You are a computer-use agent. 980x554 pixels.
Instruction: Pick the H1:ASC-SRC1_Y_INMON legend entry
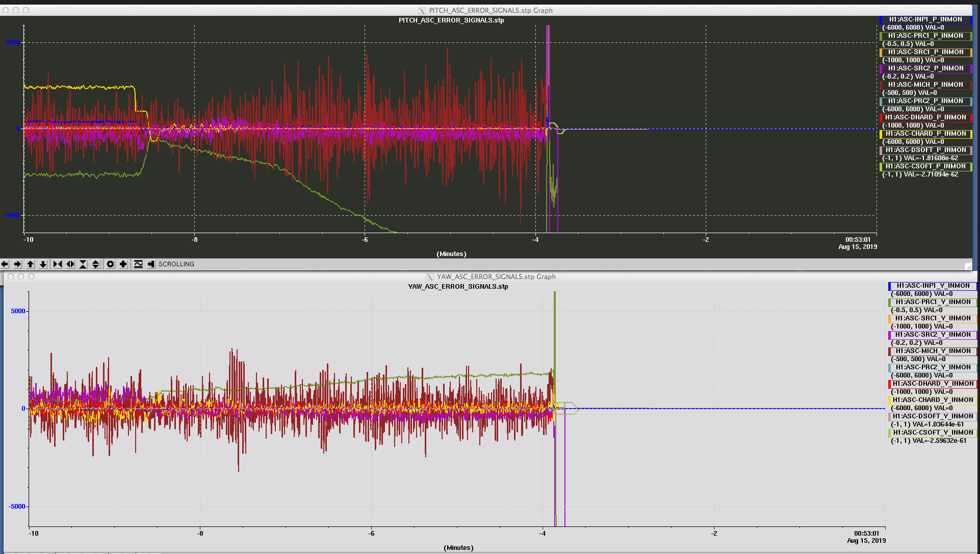click(x=933, y=318)
